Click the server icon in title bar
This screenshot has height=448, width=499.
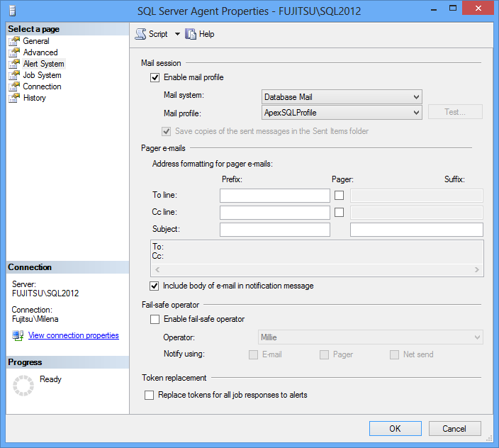tap(13, 11)
